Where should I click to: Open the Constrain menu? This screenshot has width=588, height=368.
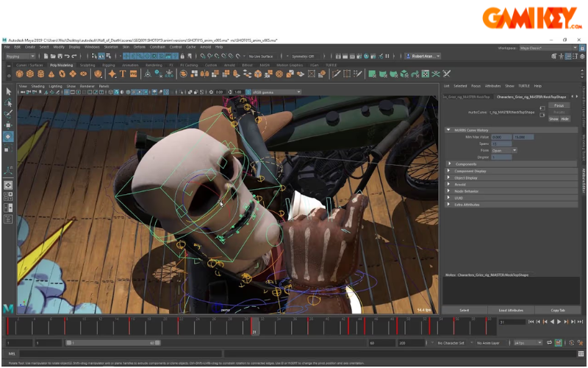point(157,47)
